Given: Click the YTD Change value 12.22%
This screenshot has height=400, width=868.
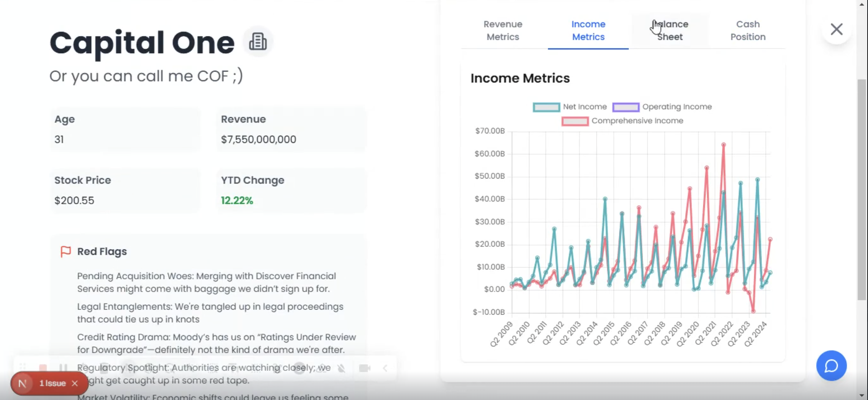Looking at the screenshot, I should (237, 200).
